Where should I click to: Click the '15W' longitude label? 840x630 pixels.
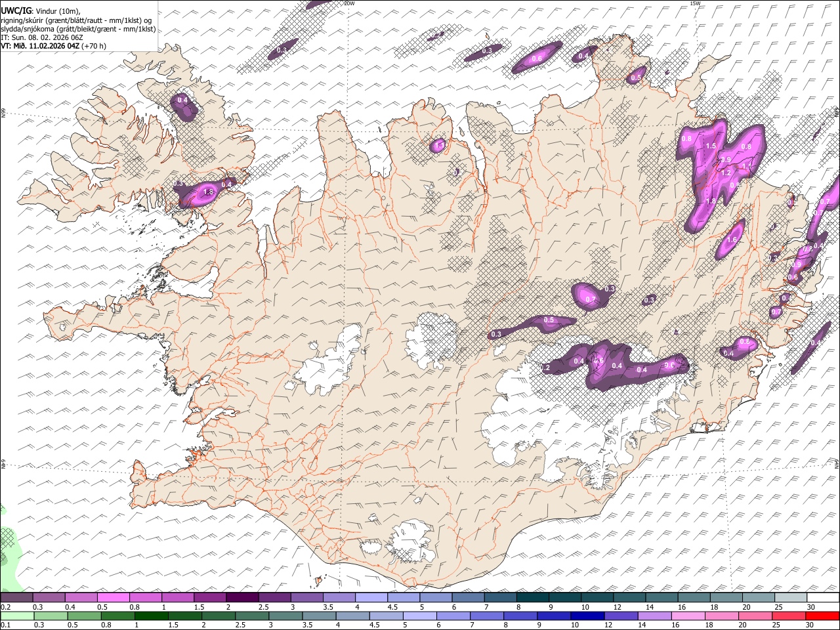694,3
